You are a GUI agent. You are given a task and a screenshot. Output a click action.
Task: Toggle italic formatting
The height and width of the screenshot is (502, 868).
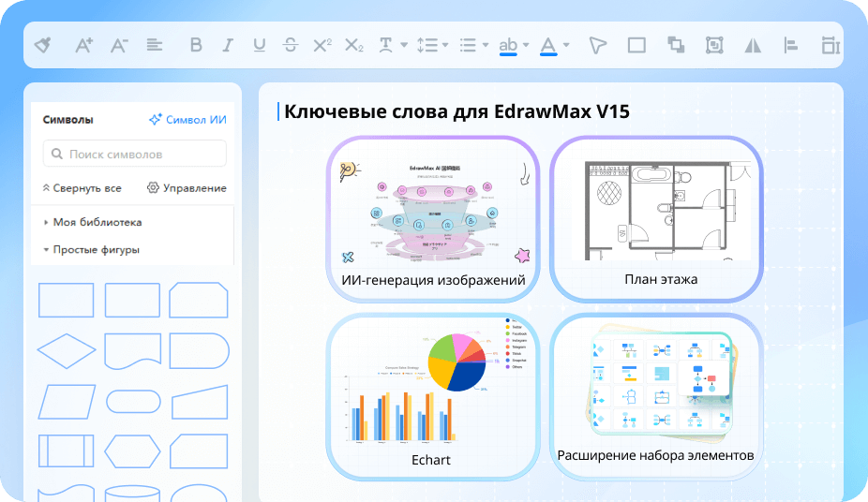click(x=228, y=45)
